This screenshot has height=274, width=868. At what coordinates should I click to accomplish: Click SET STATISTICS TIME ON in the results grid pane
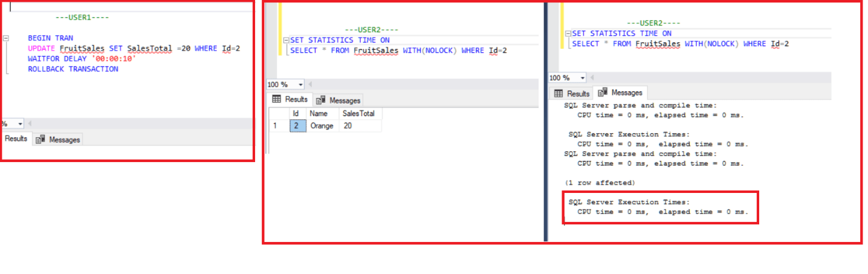(340, 41)
